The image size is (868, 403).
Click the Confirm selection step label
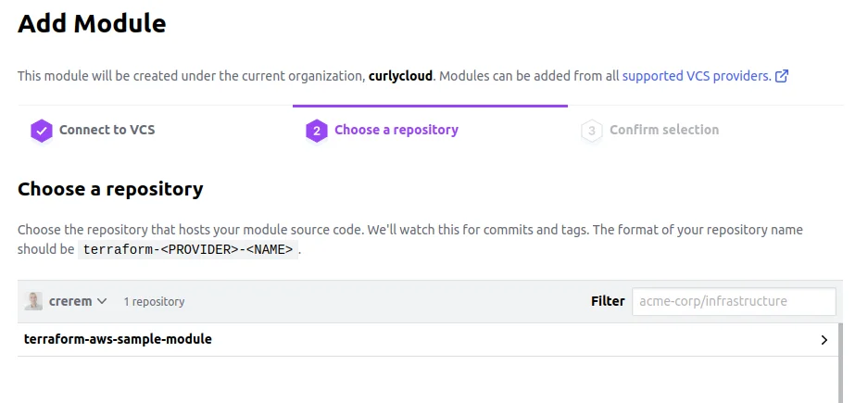664,130
